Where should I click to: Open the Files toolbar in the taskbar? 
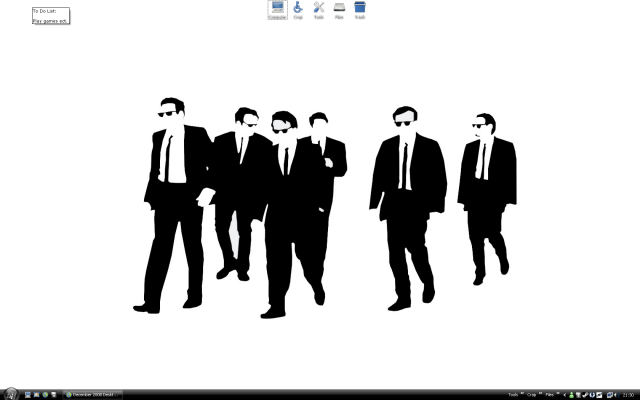pos(549,395)
